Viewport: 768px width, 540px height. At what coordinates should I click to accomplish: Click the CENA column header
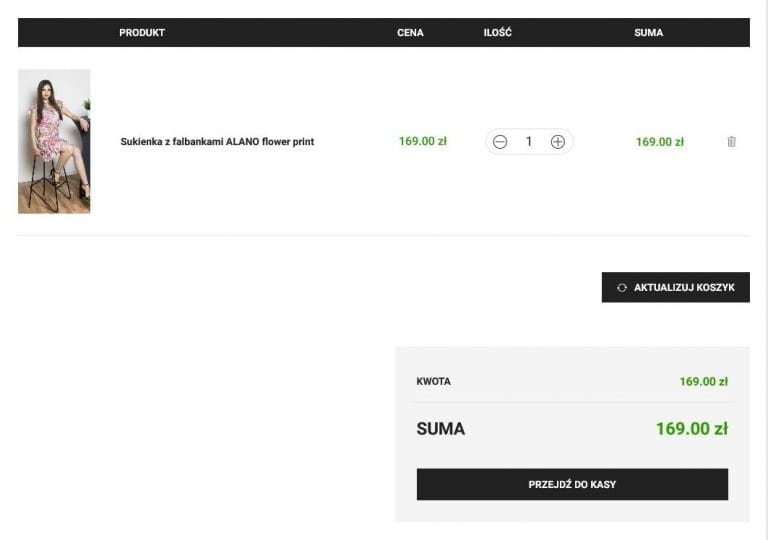coord(410,33)
